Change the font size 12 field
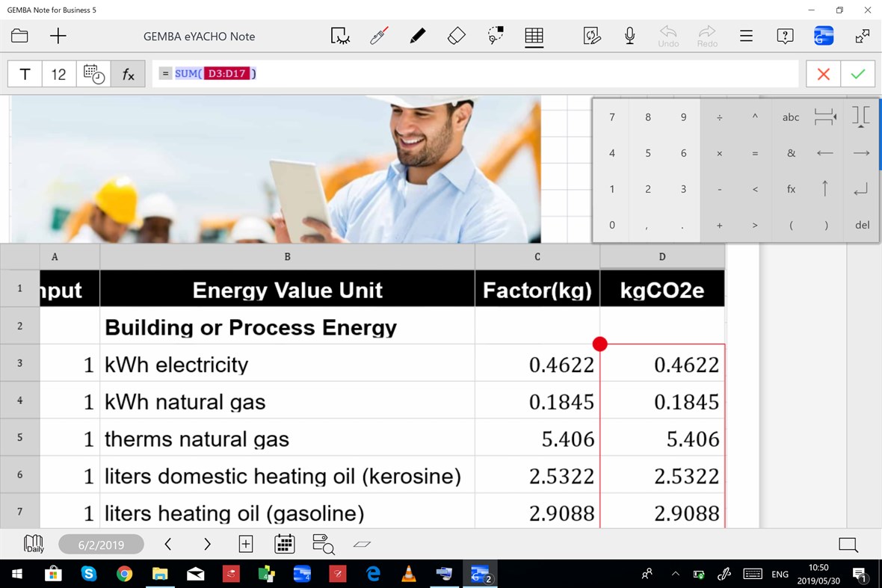The height and width of the screenshot is (588, 882). click(x=58, y=74)
